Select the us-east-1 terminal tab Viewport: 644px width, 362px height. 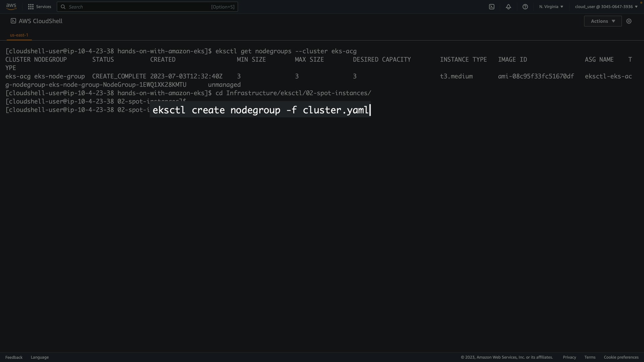[19, 35]
